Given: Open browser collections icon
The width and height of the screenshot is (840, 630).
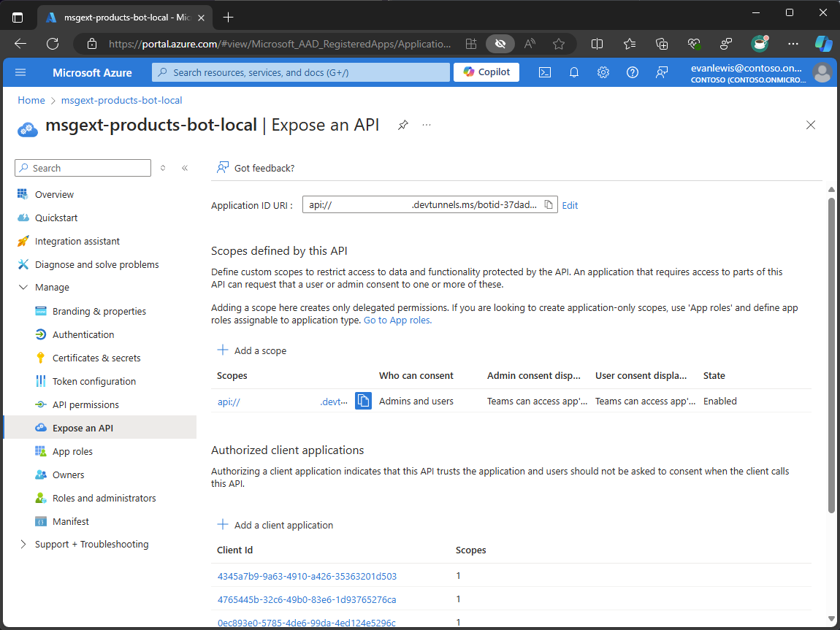Looking at the screenshot, I should [662, 44].
